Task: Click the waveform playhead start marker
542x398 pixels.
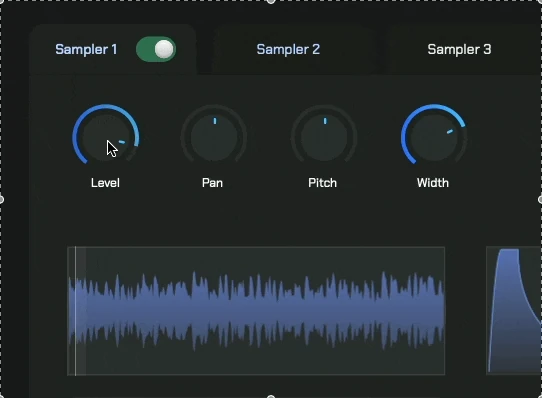Action: coord(75,311)
